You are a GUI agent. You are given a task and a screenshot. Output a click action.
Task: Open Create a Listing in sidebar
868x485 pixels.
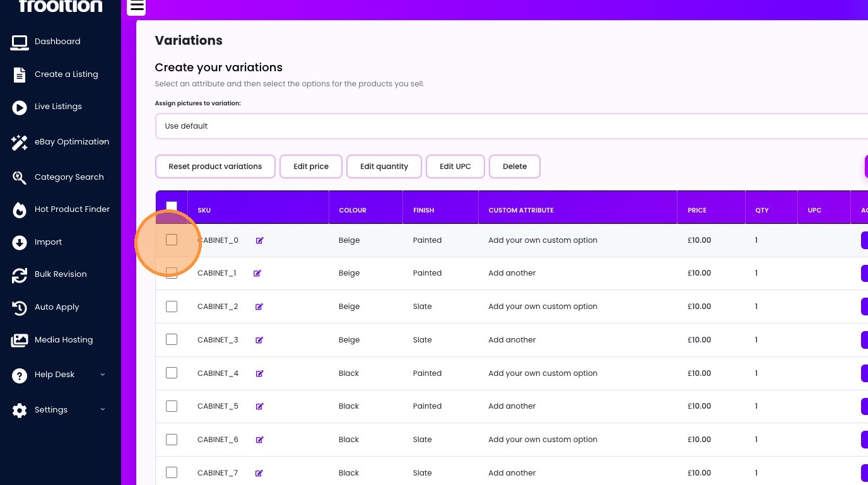[66, 74]
